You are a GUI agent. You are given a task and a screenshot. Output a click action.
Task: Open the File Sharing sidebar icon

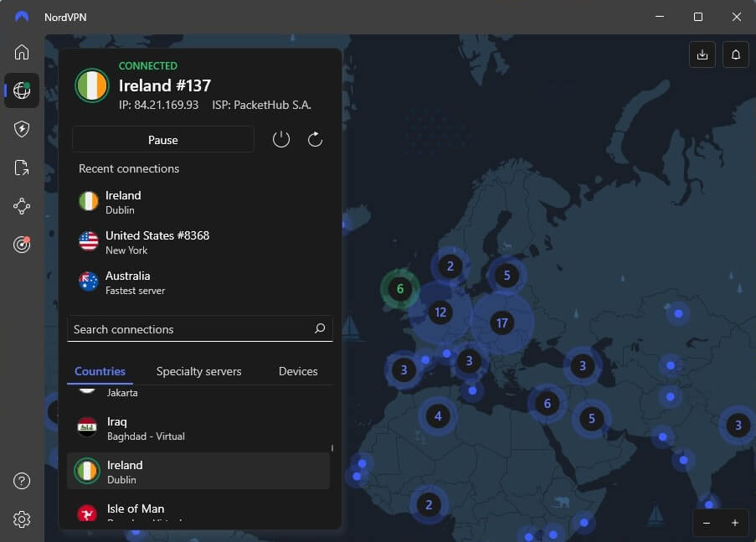[x=21, y=167]
